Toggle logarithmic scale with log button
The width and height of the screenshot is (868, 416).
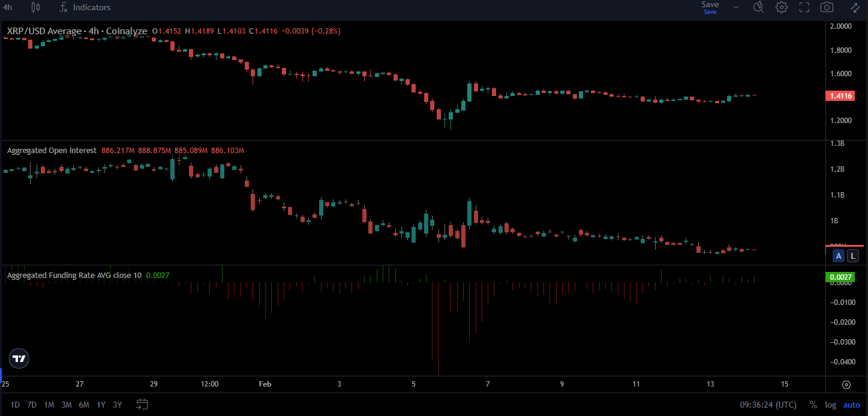tap(830, 405)
